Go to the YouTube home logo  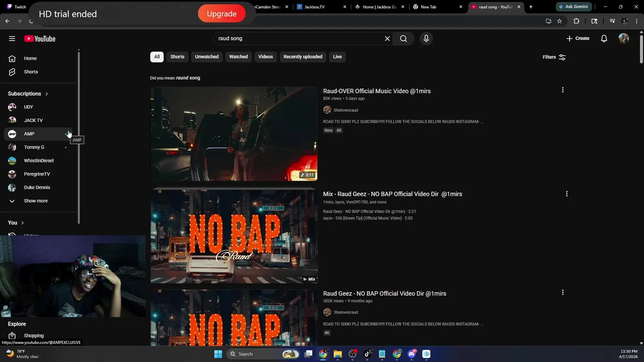[40, 39]
